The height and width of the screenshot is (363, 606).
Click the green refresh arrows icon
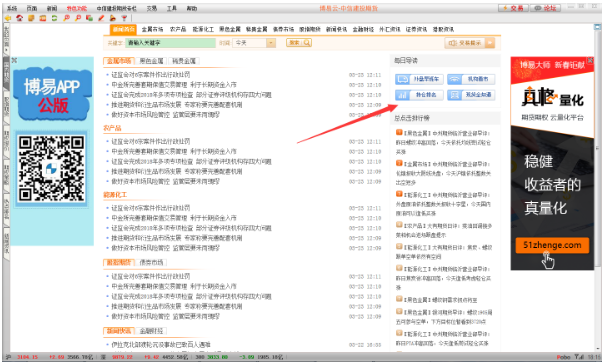[x=54, y=18]
